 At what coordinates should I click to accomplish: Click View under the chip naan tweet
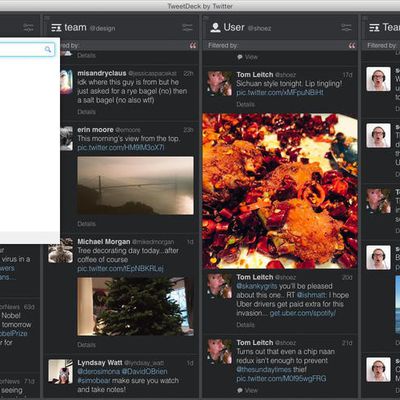pyautogui.click(x=247, y=390)
